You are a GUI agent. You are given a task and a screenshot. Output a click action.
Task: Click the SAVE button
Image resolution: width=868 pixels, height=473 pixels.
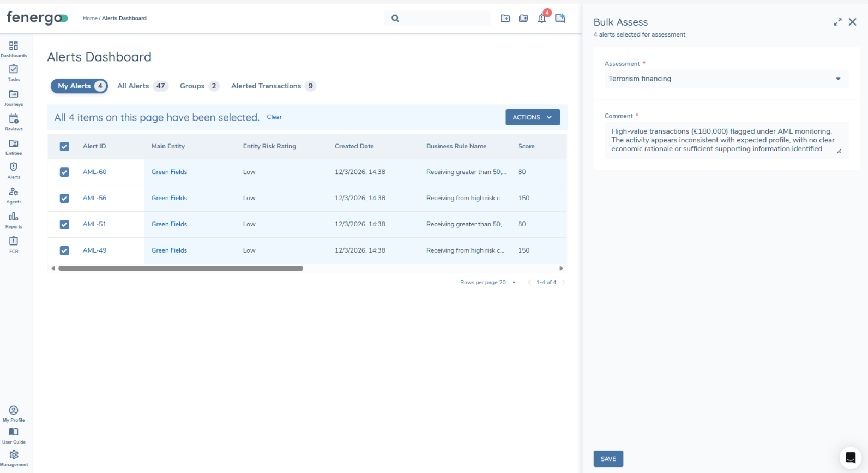[x=608, y=459]
